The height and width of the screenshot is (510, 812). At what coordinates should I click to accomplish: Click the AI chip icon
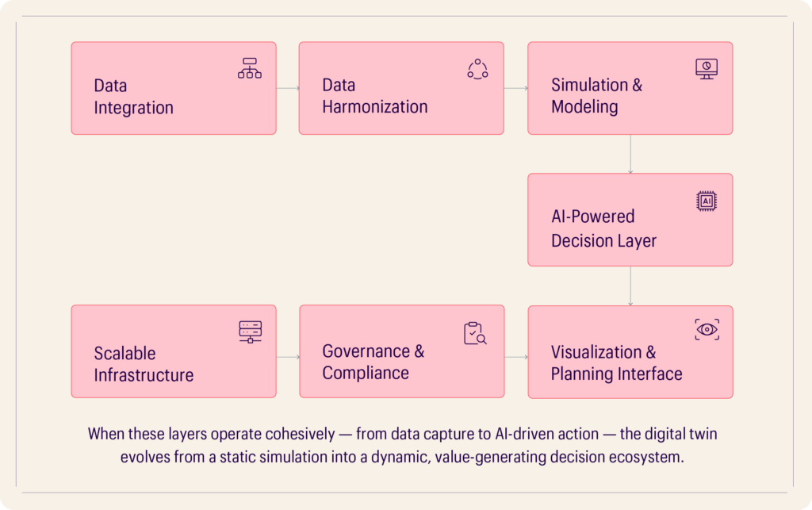click(x=707, y=201)
